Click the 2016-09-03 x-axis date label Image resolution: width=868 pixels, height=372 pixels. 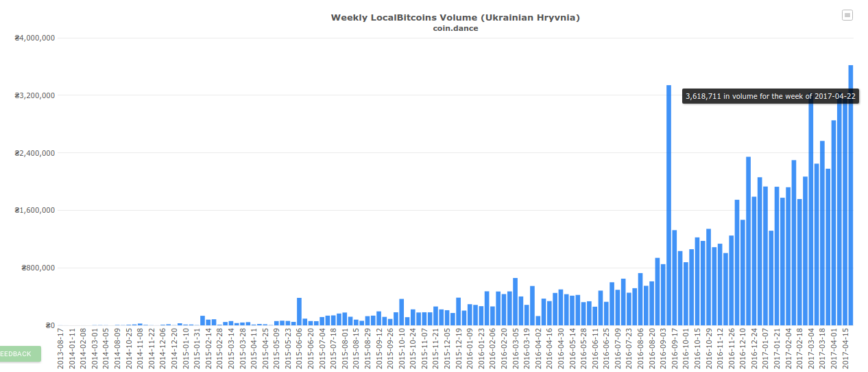click(x=663, y=349)
